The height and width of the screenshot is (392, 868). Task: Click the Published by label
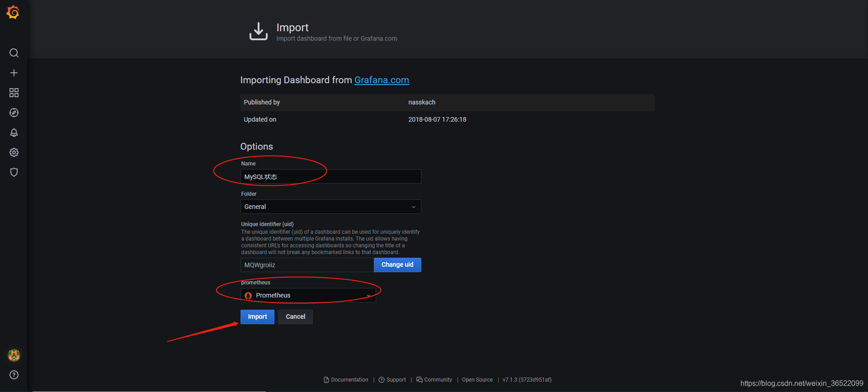(262, 102)
